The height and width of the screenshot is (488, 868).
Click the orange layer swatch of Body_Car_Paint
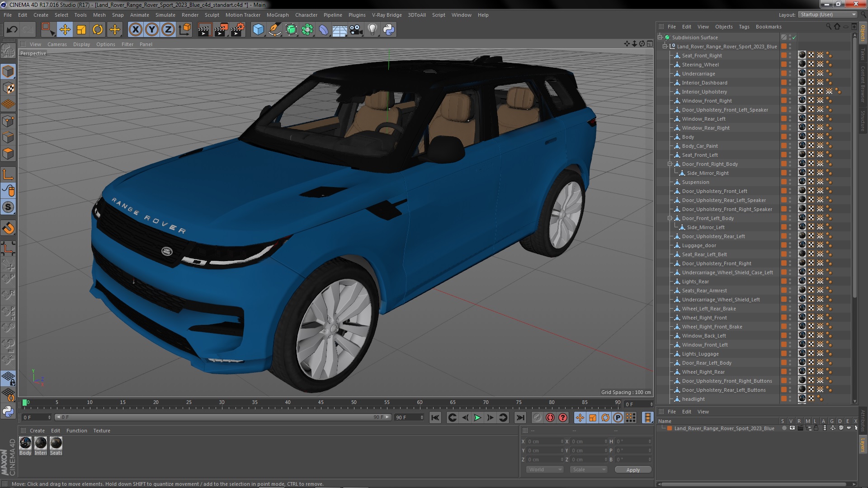click(x=784, y=146)
